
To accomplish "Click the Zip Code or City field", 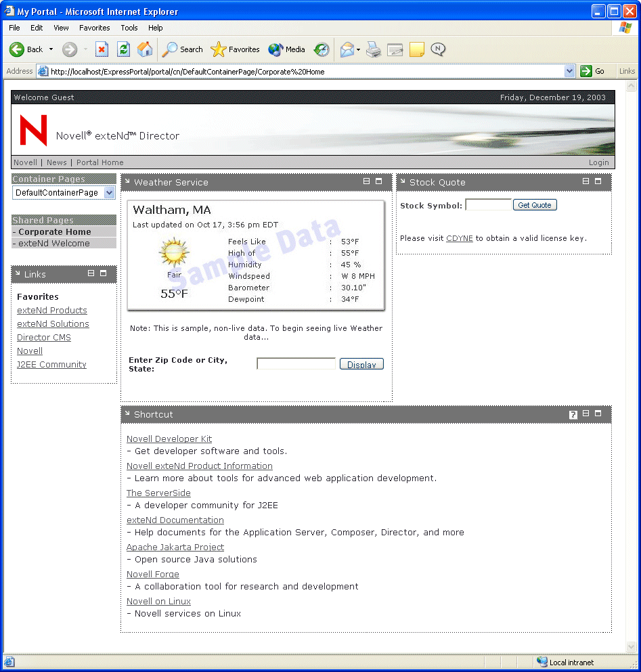I will click(296, 364).
